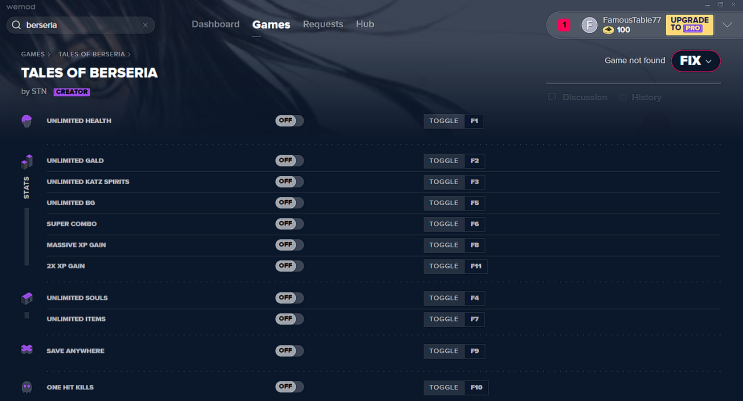Screen dimensions: 743x401
Task: Click Upgrade to Pro button
Action: [x=689, y=25]
